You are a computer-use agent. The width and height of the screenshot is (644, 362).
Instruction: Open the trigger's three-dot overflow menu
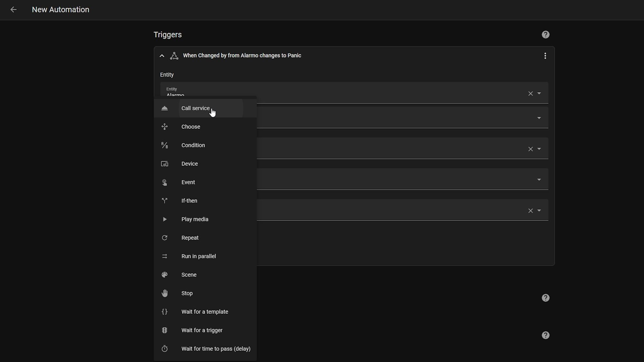pos(545,56)
